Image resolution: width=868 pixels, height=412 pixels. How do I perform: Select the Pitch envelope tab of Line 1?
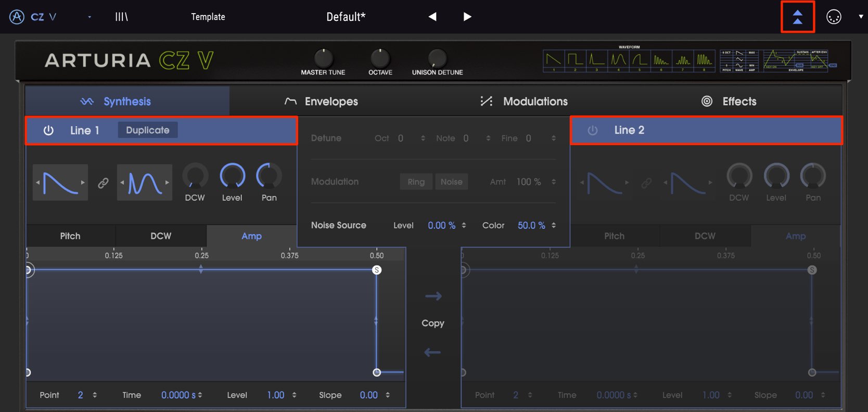tap(70, 236)
